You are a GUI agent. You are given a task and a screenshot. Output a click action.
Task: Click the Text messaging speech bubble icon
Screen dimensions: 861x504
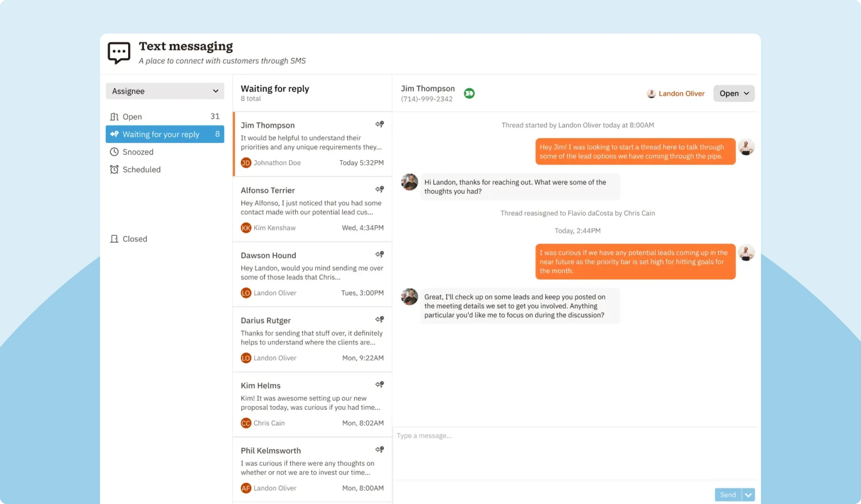(118, 52)
